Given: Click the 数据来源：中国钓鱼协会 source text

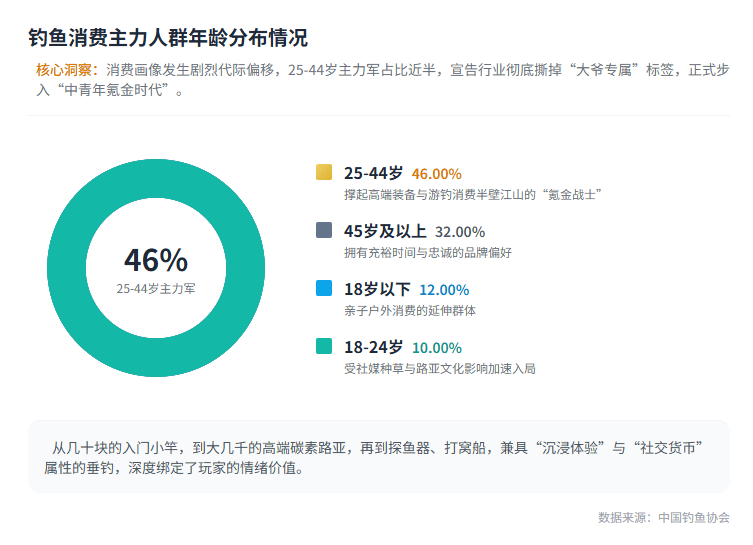Looking at the screenshot, I should point(663,517).
